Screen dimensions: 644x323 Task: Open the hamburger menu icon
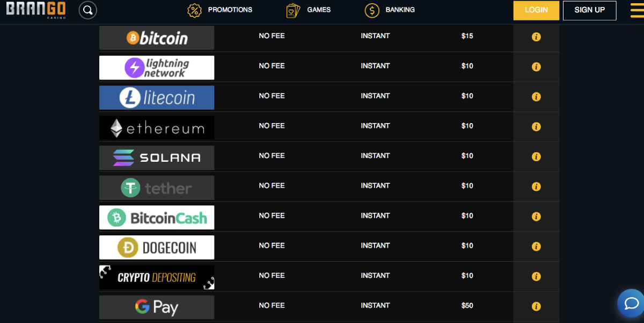coord(636,10)
